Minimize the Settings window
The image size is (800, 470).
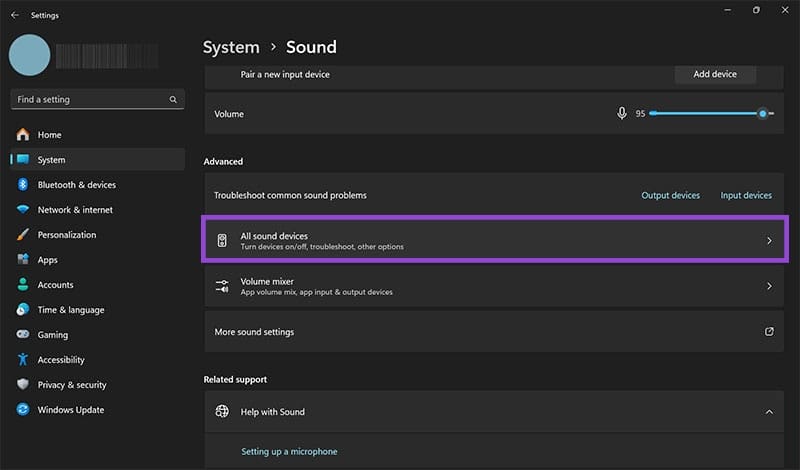tap(728, 10)
